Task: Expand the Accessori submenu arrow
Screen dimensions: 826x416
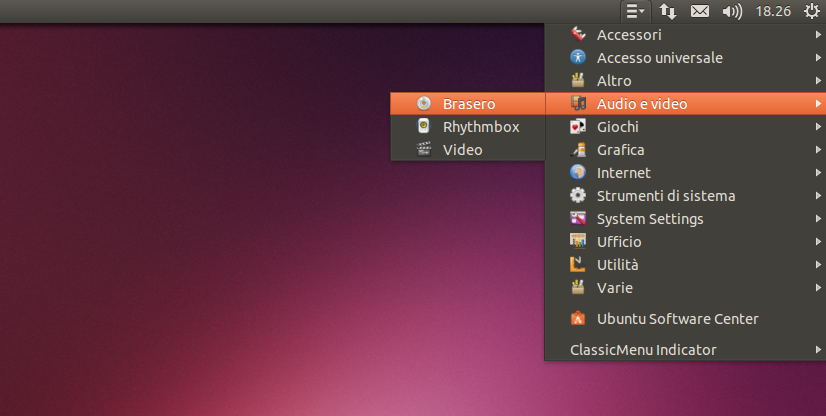Action: tap(818, 35)
